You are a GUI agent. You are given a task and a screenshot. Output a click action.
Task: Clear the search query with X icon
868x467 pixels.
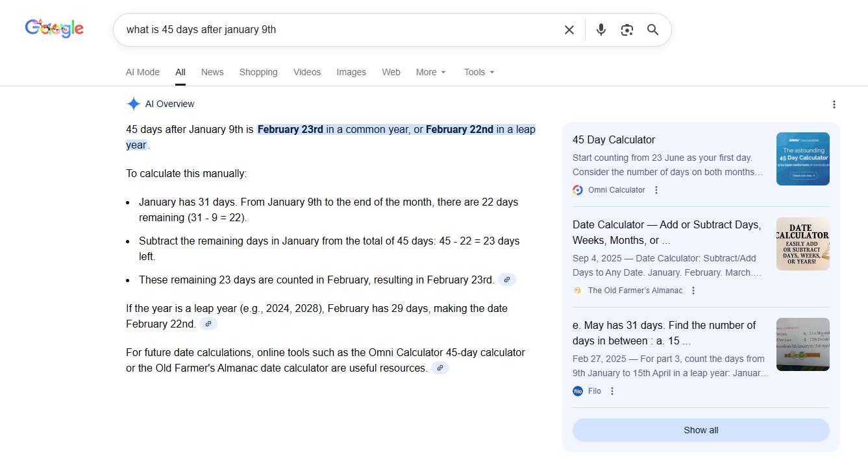(x=569, y=30)
